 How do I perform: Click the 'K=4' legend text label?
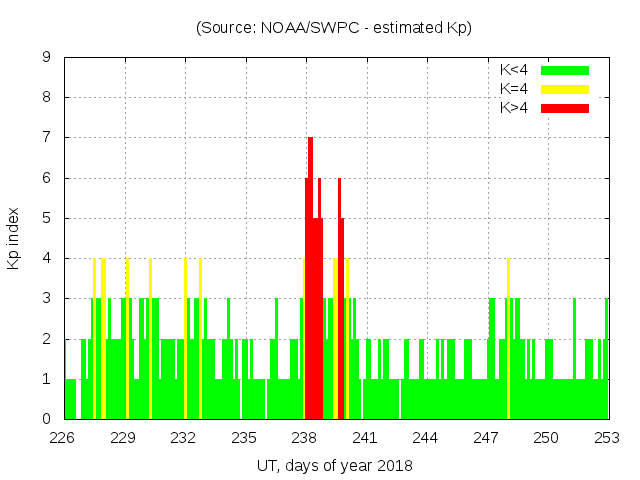[514, 89]
